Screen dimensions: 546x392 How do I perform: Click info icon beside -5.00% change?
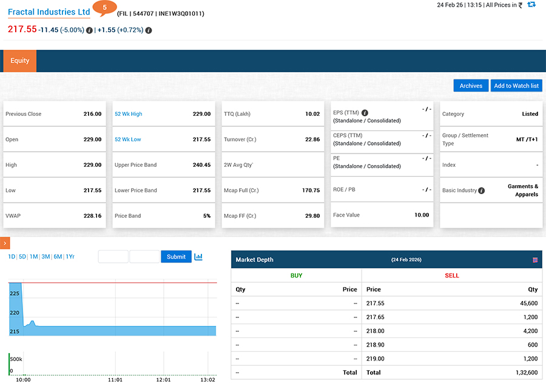click(x=89, y=30)
